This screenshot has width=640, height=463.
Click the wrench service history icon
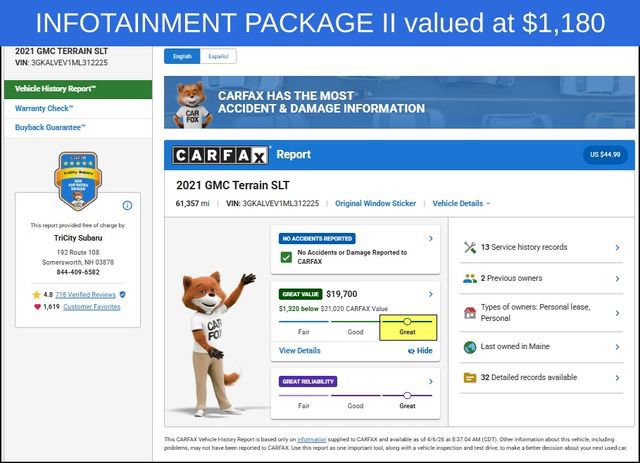point(469,247)
